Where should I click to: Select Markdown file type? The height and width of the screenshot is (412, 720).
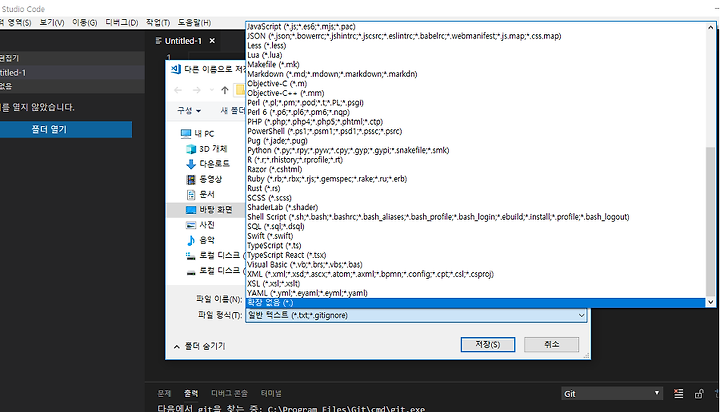click(476, 74)
